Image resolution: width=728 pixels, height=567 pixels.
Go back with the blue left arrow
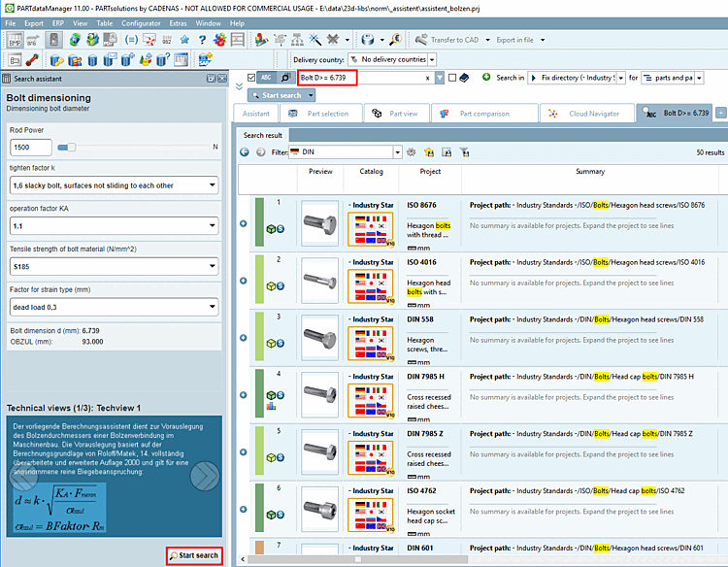pos(245,152)
